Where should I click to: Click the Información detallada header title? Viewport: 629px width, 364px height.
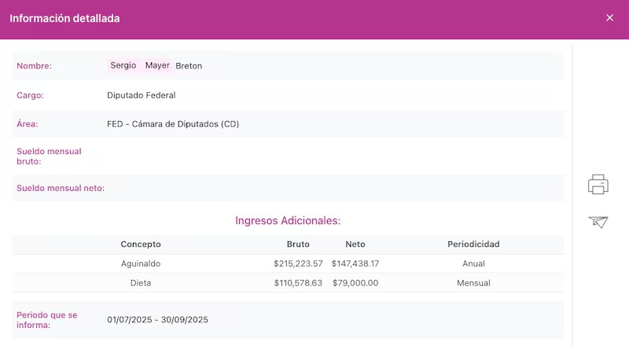coord(64,18)
